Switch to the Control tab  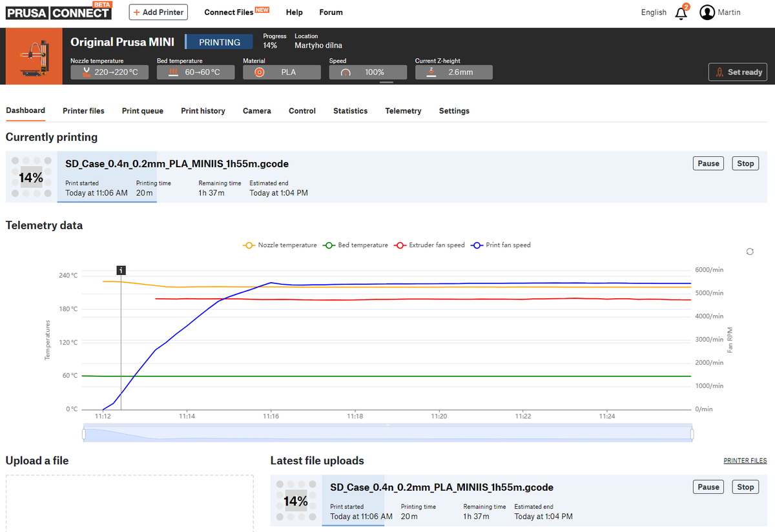pos(302,111)
